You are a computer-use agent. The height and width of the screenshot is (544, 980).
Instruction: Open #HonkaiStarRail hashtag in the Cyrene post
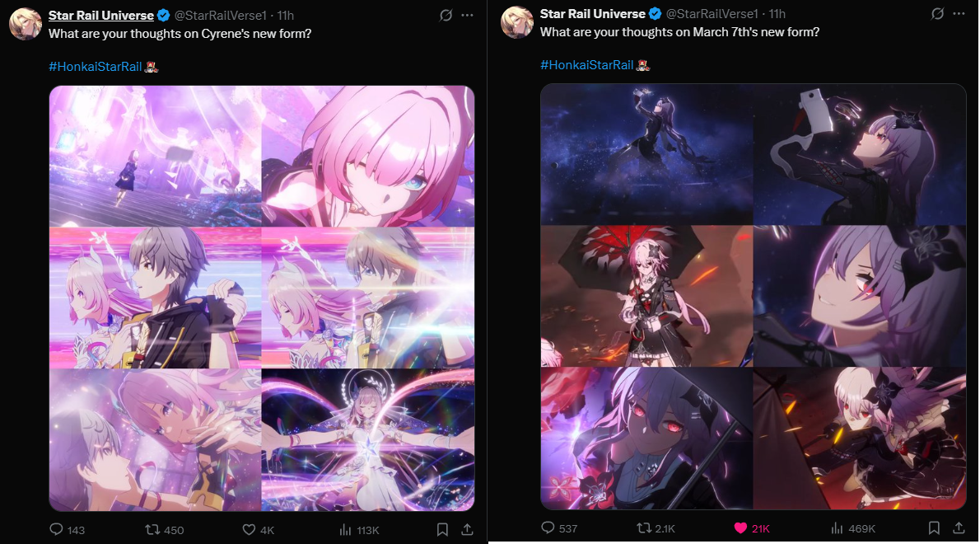[x=96, y=66]
